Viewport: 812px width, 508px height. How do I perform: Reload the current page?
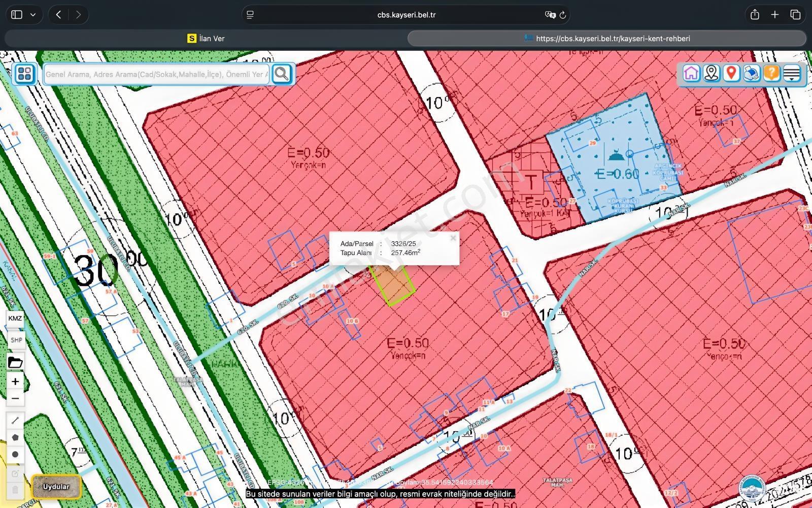(x=563, y=15)
